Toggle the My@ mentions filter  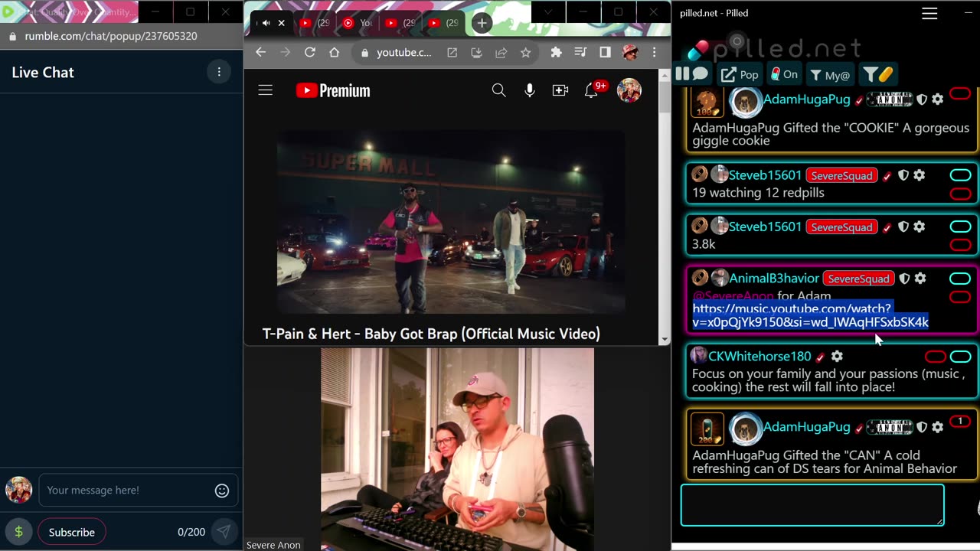pos(830,74)
